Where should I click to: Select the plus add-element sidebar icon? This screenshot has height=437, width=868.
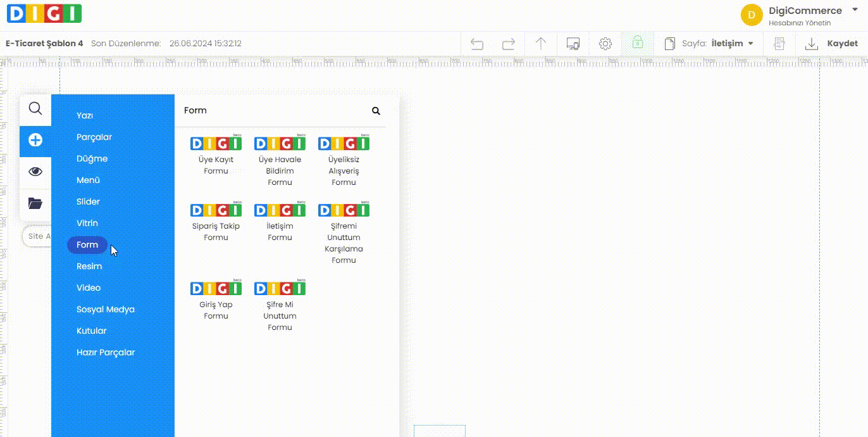(x=35, y=141)
